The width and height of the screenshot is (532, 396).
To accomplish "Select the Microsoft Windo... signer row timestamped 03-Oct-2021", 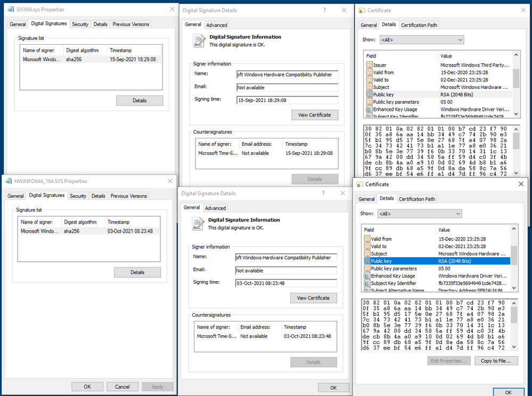I will (x=89, y=231).
